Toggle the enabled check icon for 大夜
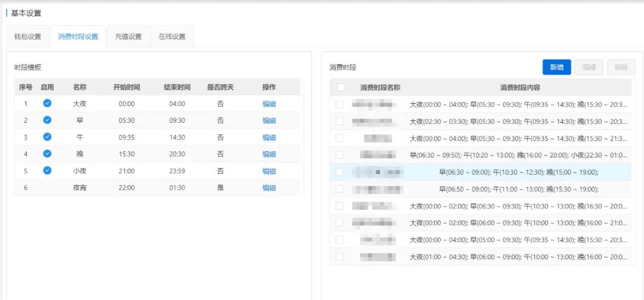 (47, 103)
